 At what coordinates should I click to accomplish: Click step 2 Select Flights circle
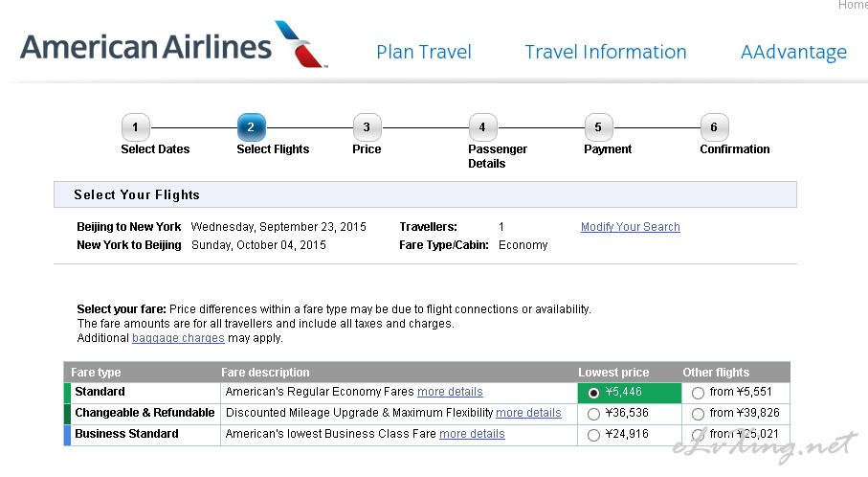point(252,127)
